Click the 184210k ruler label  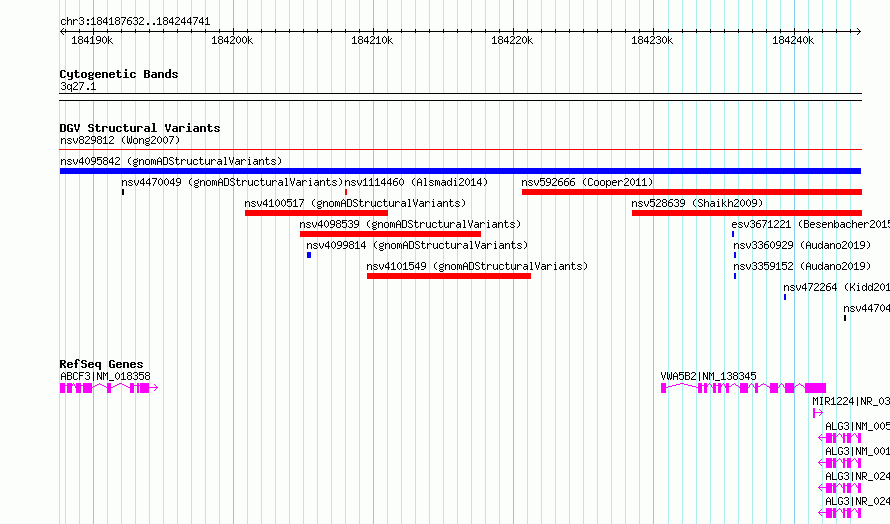pos(372,40)
